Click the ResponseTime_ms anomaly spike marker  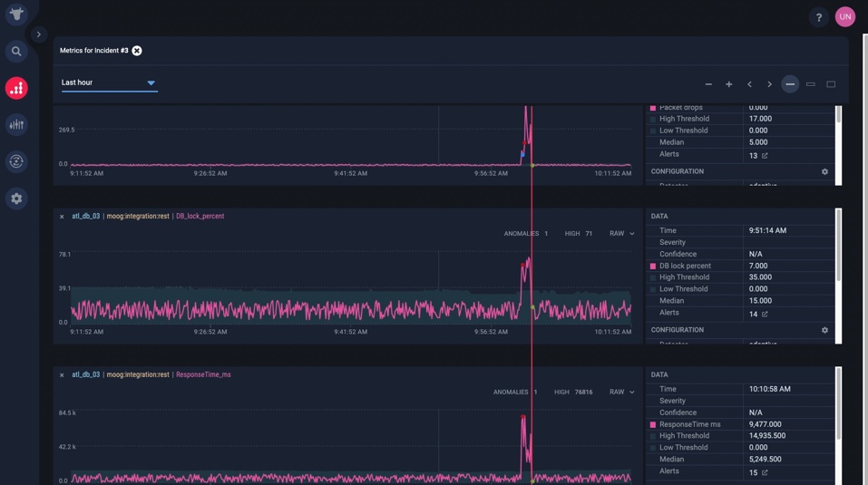tap(523, 417)
